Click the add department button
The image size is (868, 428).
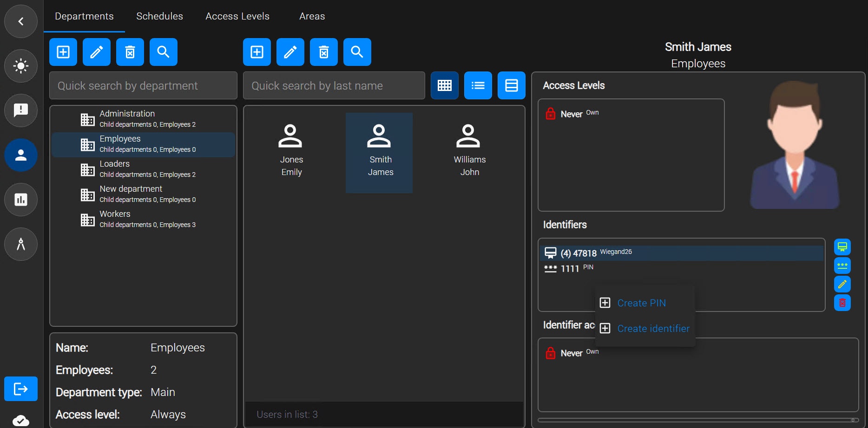(63, 52)
